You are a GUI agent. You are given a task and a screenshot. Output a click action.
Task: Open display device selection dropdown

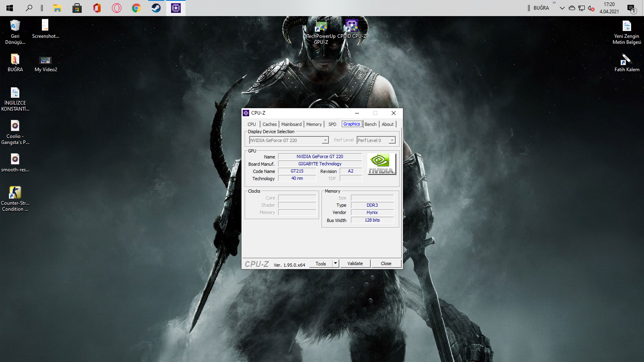coord(289,140)
